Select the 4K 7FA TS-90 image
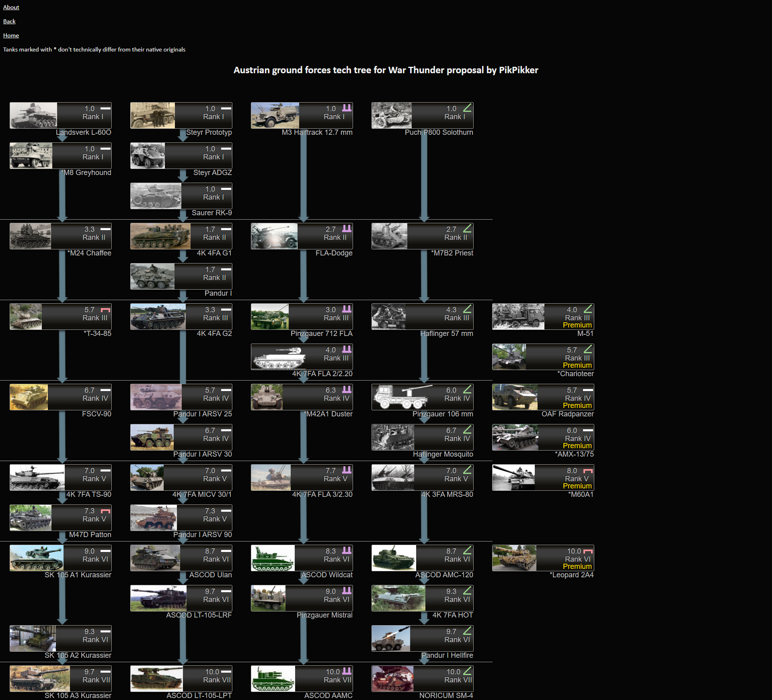Screen dimensions: 772x700 (x=37, y=478)
